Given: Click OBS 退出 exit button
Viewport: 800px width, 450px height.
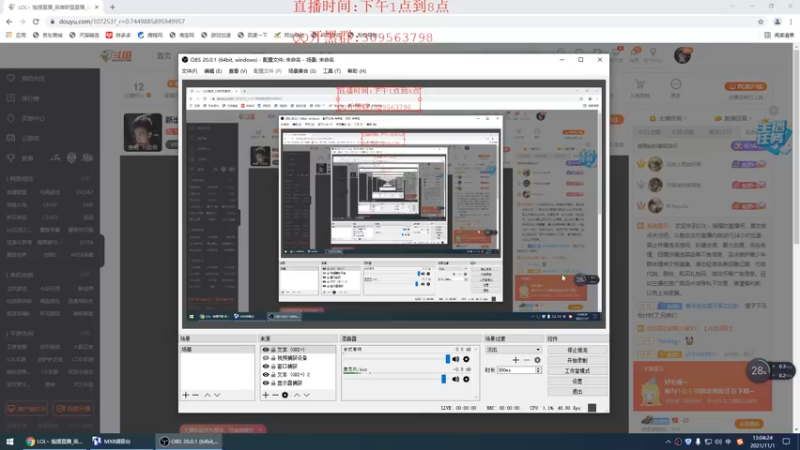Looking at the screenshot, I should [x=578, y=392].
